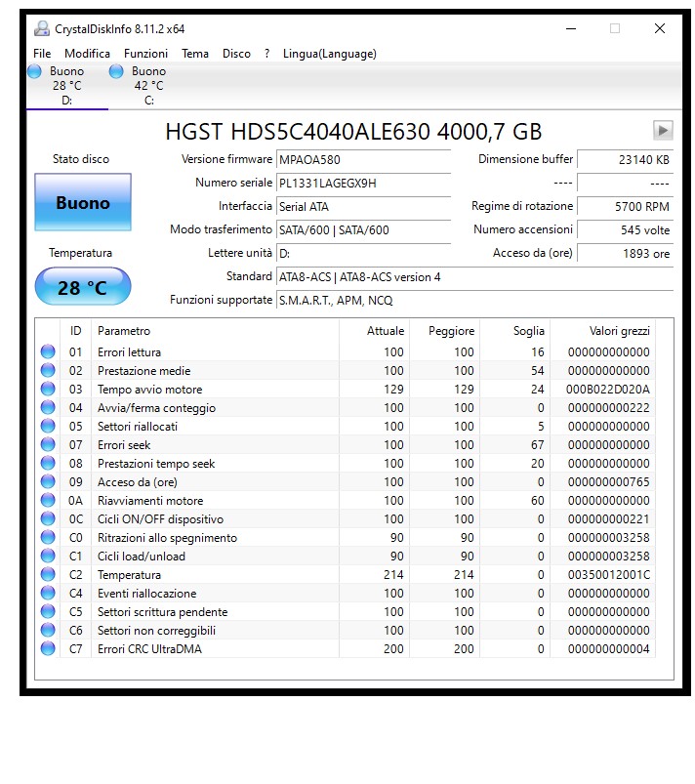Click the power-on hours value 1893 ore
This screenshot has width=695, height=784.
625,254
